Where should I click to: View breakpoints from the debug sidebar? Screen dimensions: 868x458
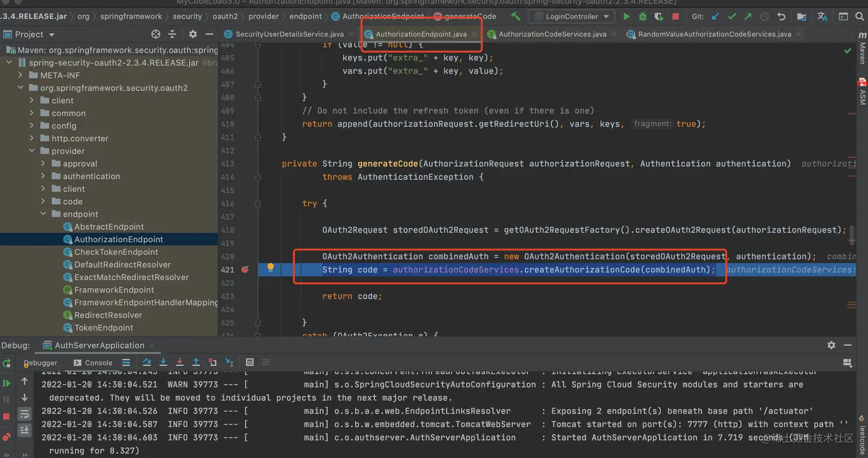point(7,436)
